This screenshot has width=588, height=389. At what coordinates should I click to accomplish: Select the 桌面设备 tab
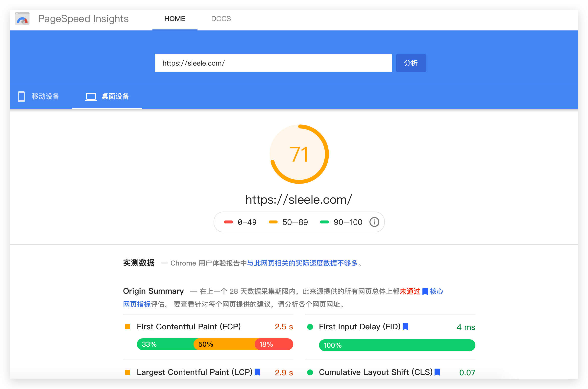point(107,97)
